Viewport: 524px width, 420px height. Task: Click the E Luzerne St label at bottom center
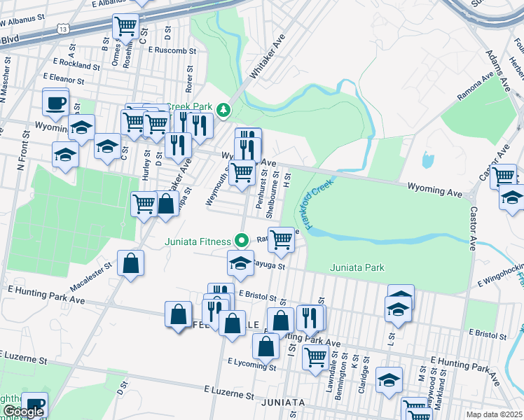[x=229, y=393]
